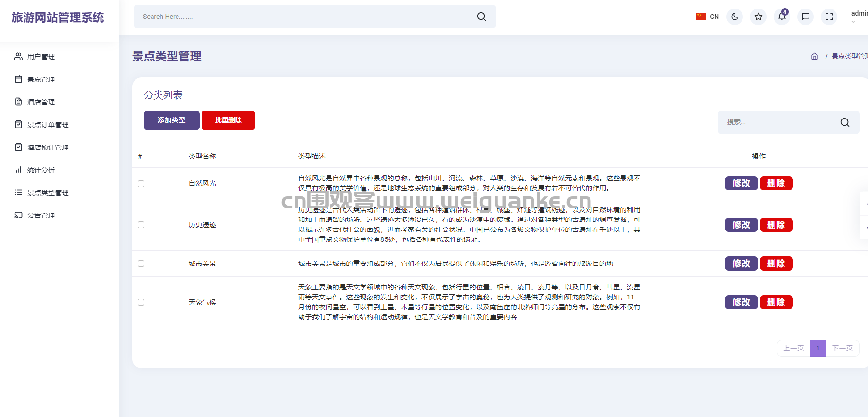Click the star favorites icon
Image resolution: width=868 pixels, height=417 pixels.
point(758,17)
